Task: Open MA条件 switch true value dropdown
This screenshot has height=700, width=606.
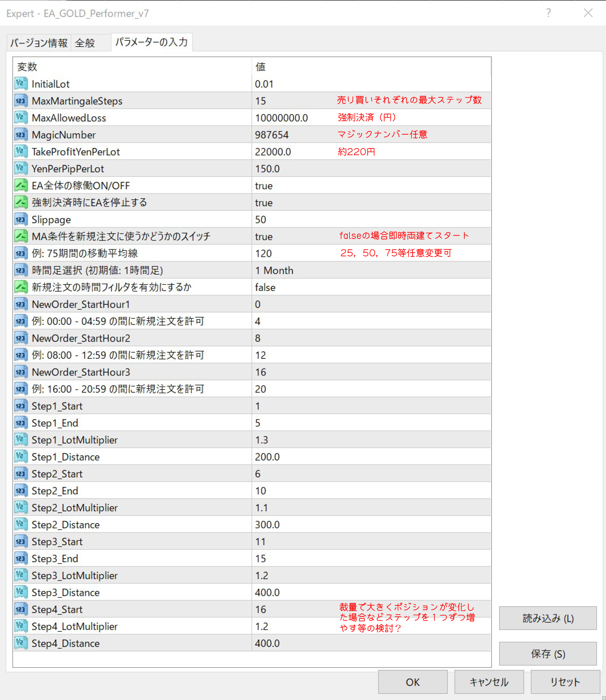Action: tap(264, 236)
